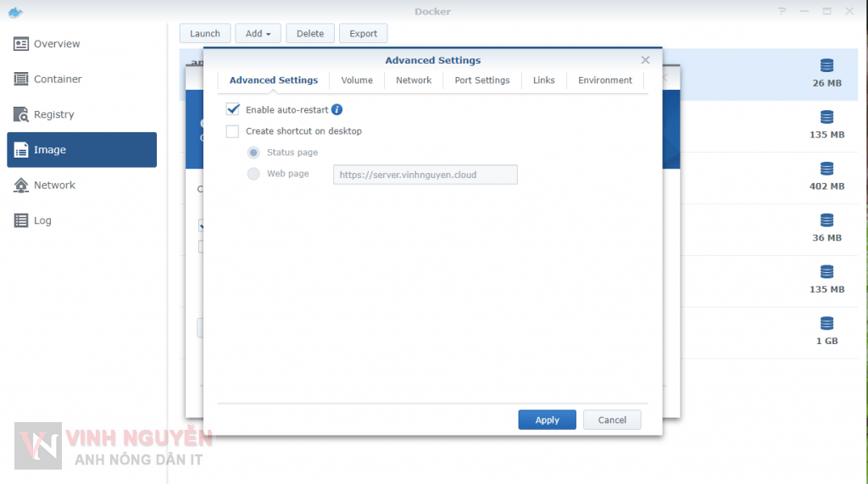Open the Registry section
Viewport: 868px width, 484px height.
click(53, 114)
